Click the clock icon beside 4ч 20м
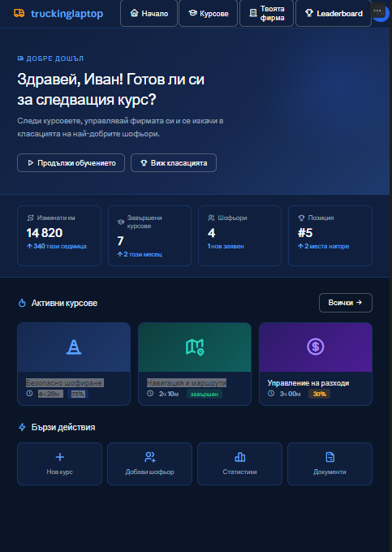The image size is (392, 552). pyautogui.click(x=29, y=394)
